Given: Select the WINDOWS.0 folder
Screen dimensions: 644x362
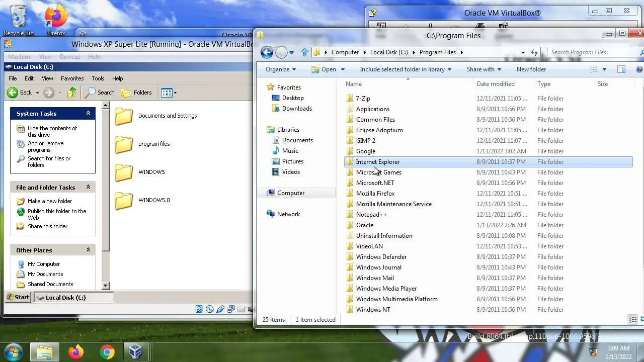Looking at the screenshot, I should tap(142, 201).
